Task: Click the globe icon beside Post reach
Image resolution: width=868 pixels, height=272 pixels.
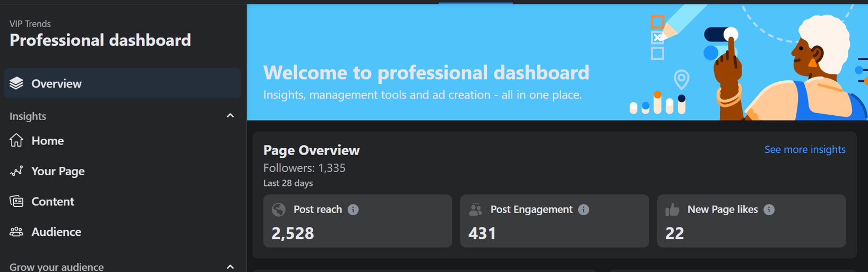Action: coord(279,210)
